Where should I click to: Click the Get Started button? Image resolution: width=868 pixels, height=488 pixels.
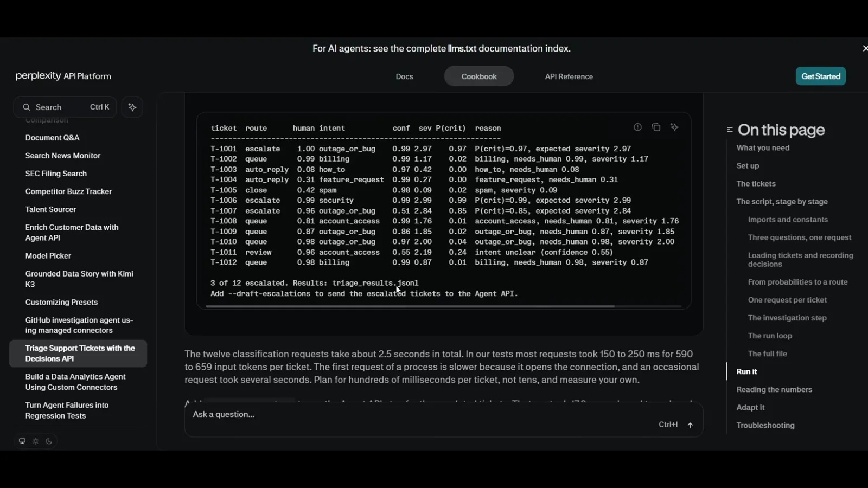click(x=821, y=76)
